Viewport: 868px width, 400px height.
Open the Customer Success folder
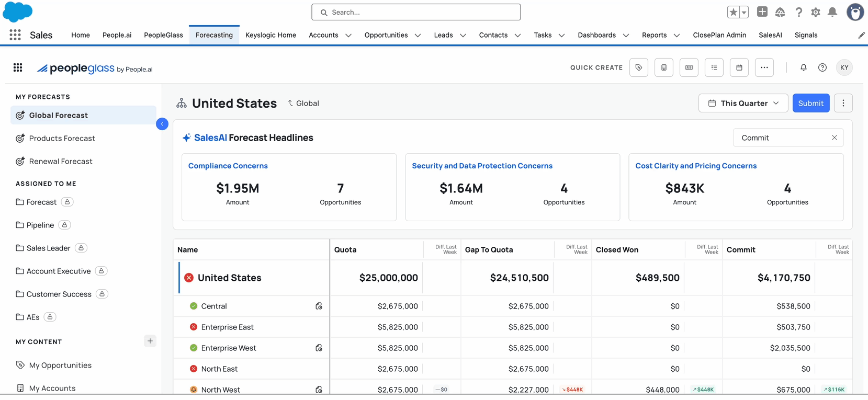click(59, 294)
